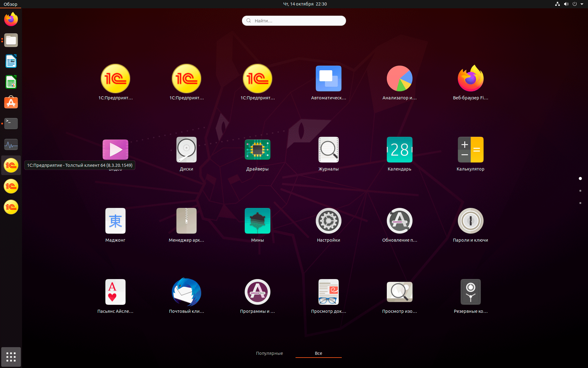Click the Найти search field
The height and width of the screenshot is (368, 588).
(x=294, y=21)
